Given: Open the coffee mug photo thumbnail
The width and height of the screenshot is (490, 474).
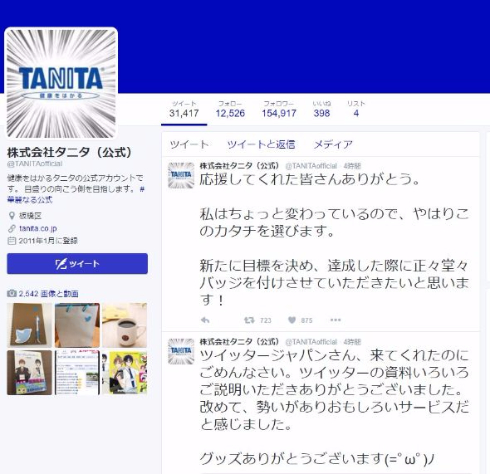Looking at the screenshot, I should point(125,325).
